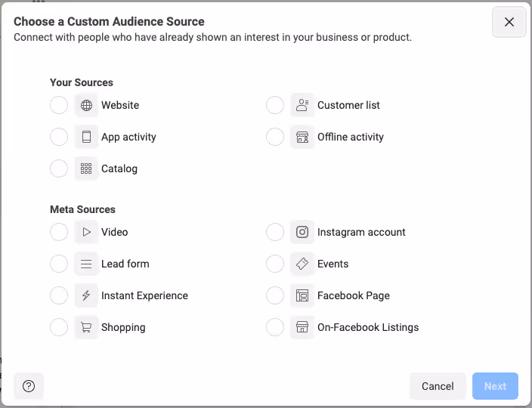Select the Offline activity radio button
This screenshot has height=408, width=532.
275,137
